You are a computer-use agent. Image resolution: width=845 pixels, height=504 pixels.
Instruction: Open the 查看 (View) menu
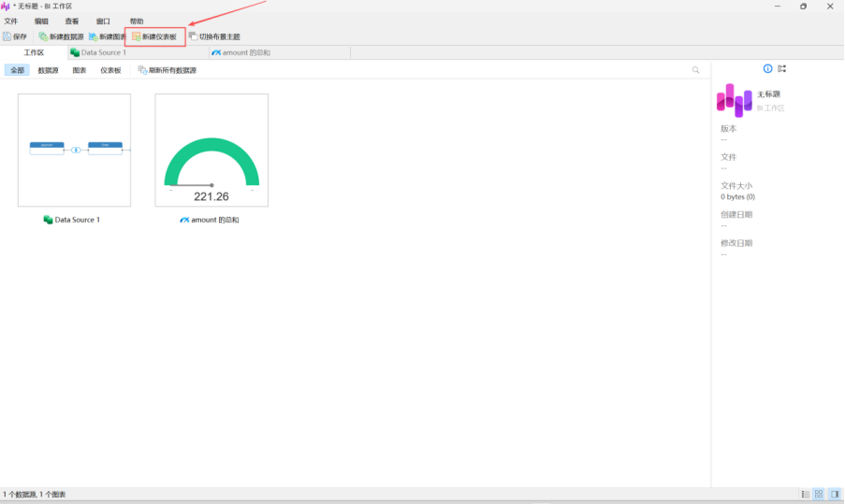pyautogui.click(x=72, y=21)
